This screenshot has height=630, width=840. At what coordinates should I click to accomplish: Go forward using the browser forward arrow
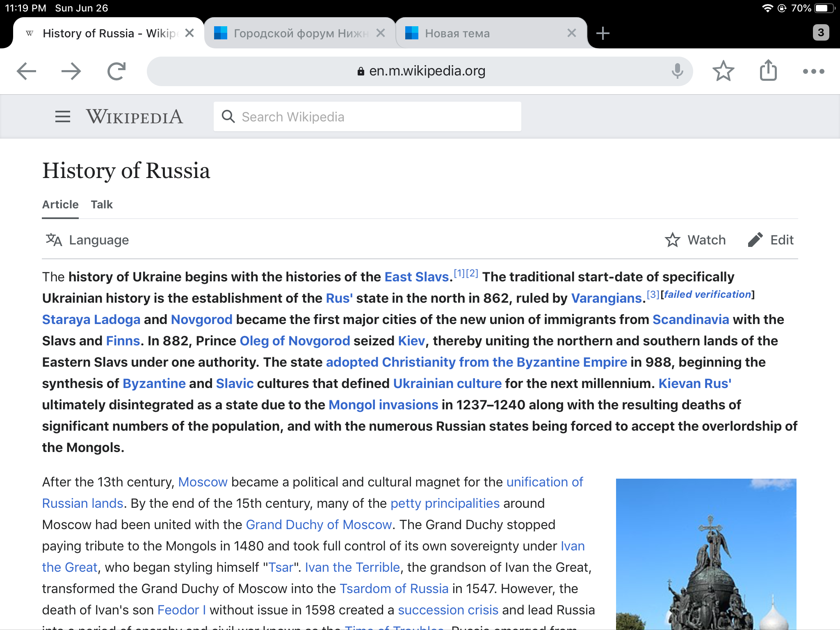tap(71, 71)
